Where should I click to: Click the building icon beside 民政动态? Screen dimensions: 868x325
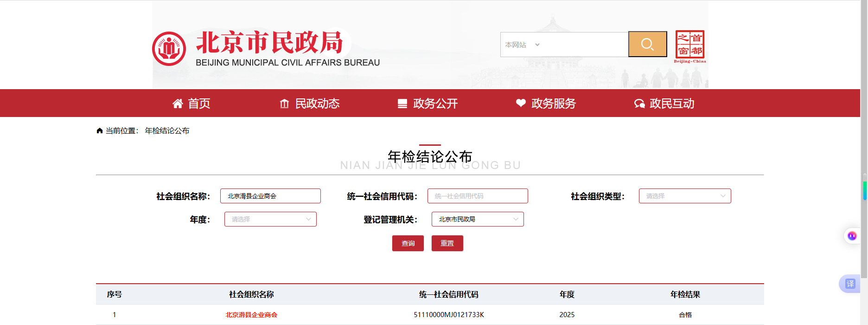[x=284, y=104]
